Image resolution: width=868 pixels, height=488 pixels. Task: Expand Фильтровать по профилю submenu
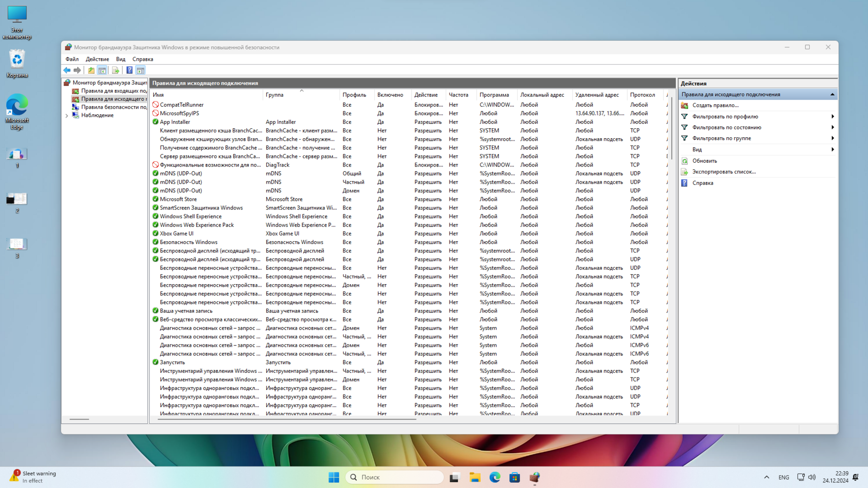(x=833, y=117)
